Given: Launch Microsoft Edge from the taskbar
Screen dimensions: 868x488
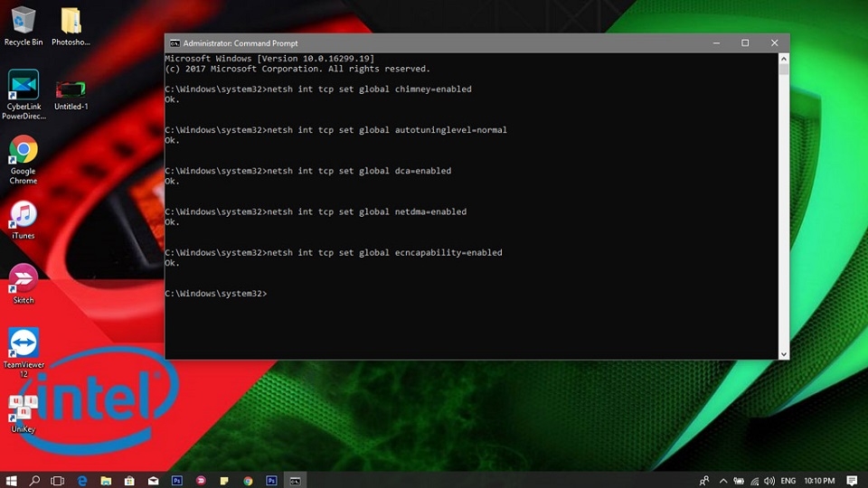Looking at the screenshot, I should [x=82, y=480].
